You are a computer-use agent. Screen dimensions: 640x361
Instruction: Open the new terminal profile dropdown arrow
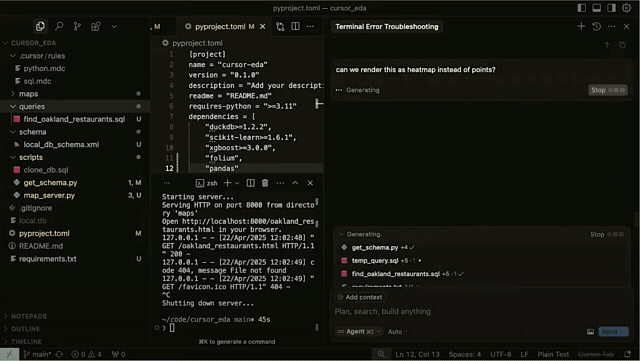coord(237,183)
